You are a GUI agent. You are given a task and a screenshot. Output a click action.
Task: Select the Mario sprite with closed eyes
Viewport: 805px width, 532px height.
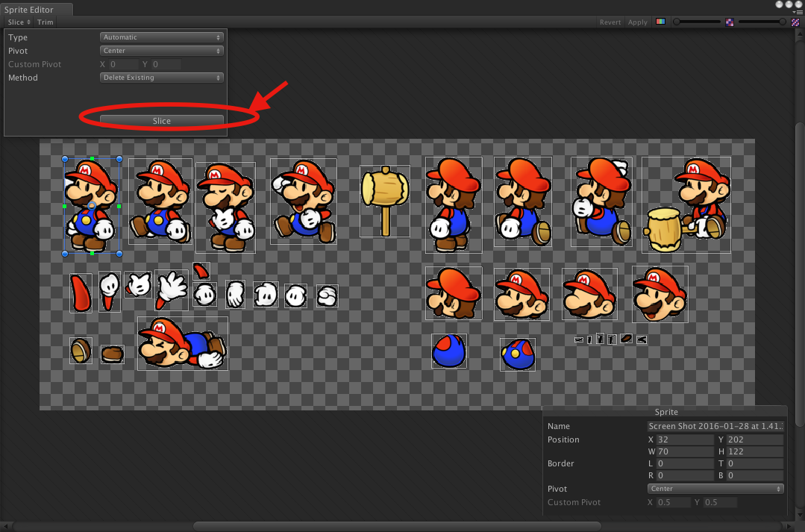225,207
